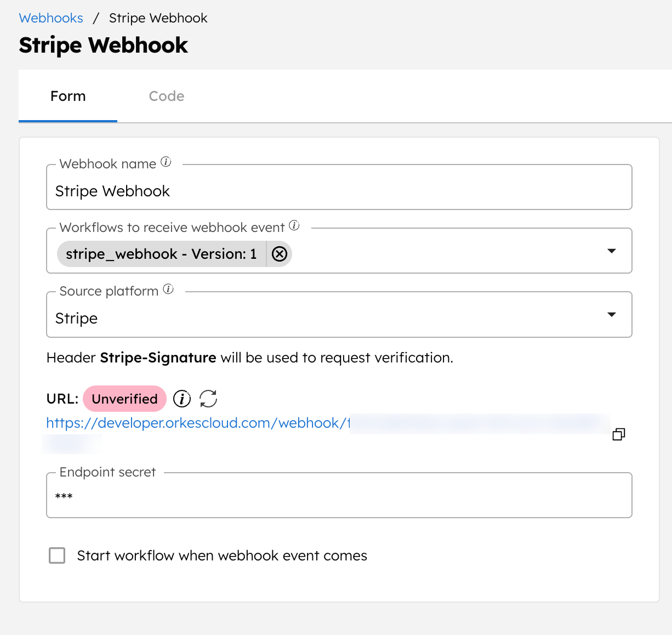This screenshot has height=635, width=672.
Task: Enable Start workflow when webhook event comes
Action: click(57, 555)
